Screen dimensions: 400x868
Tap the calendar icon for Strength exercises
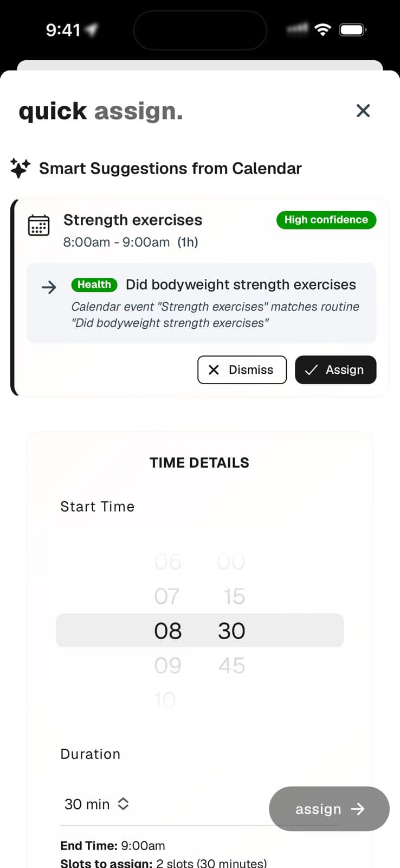[x=38, y=225]
